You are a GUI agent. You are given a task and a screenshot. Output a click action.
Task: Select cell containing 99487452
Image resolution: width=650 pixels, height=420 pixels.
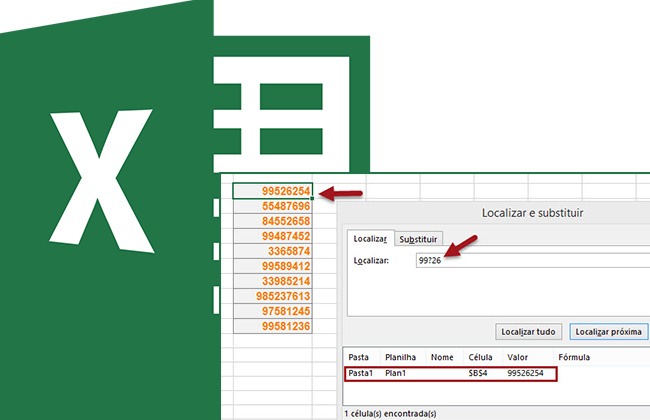tap(273, 236)
